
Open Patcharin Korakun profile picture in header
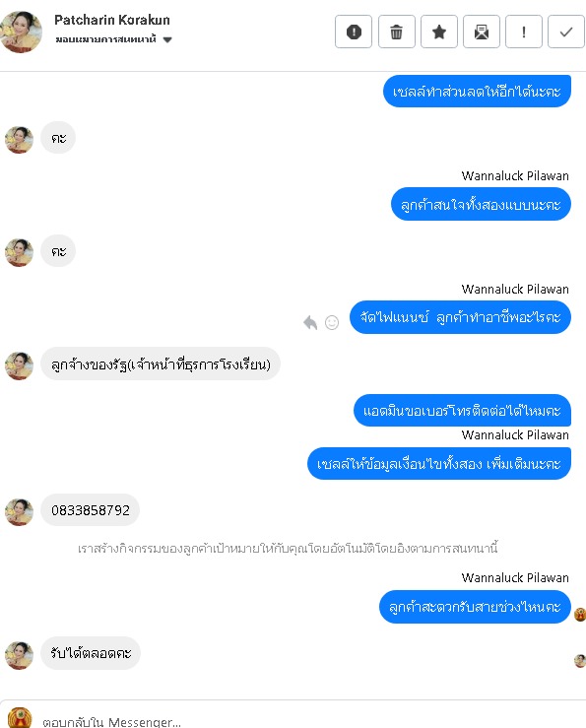point(21,32)
